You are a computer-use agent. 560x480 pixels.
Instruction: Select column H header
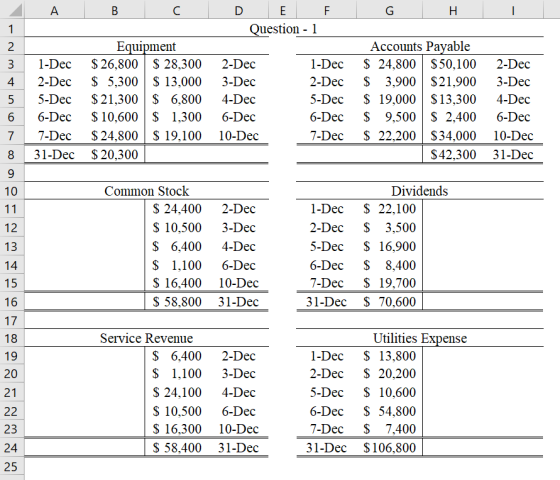tap(453, 10)
